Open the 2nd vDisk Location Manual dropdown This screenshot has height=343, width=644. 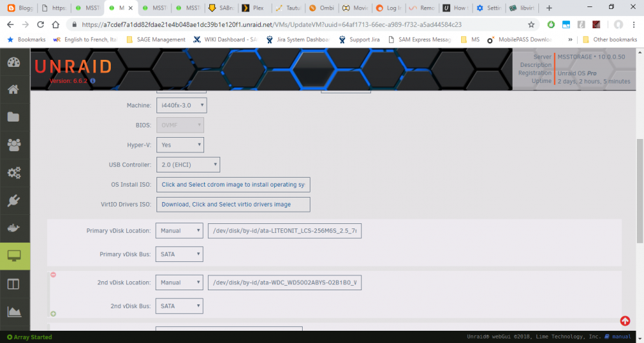pos(179,283)
